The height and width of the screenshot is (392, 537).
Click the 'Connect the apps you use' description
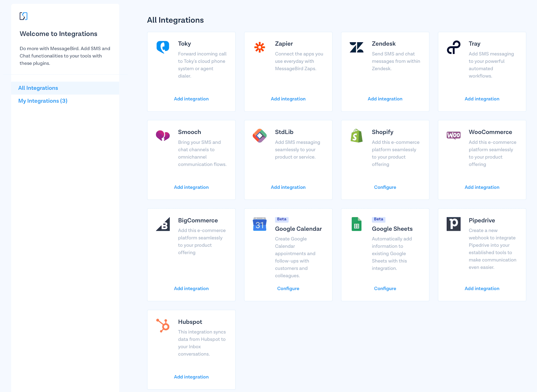(x=299, y=61)
